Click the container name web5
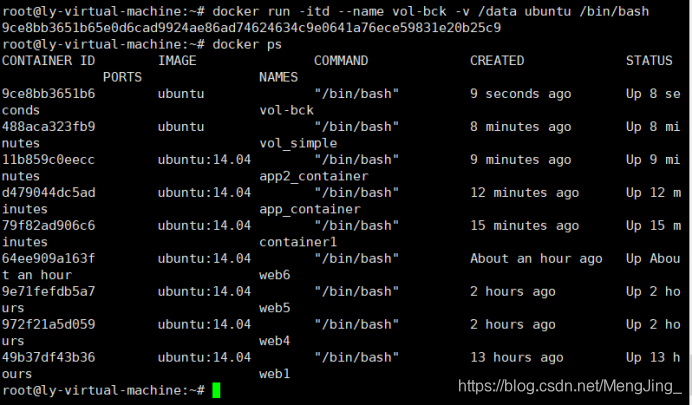 (x=275, y=308)
